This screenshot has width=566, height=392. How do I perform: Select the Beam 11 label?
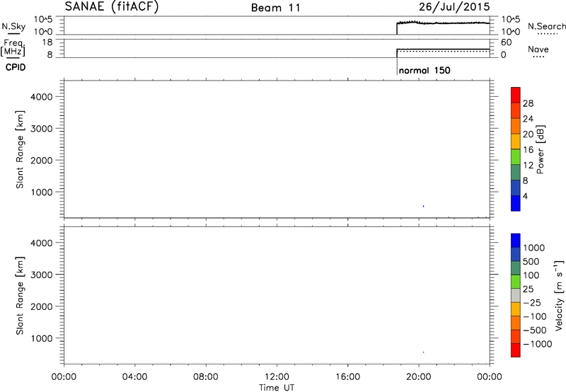(x=276, y=8)
